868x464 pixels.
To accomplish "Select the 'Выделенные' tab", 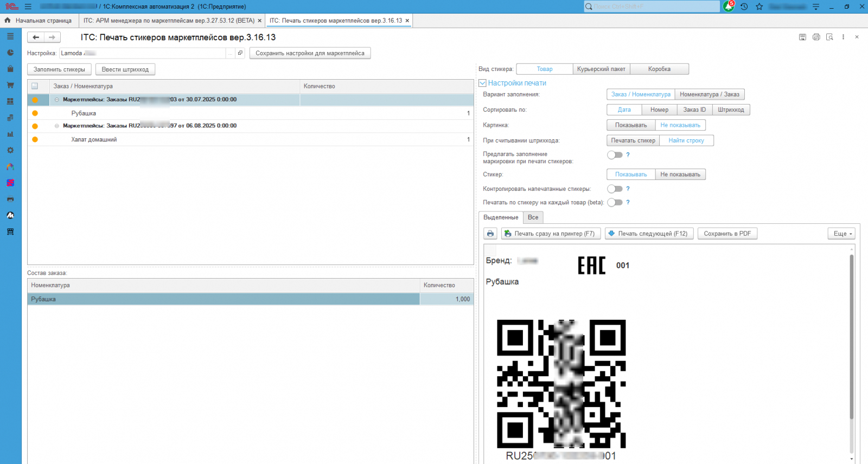I will [501, 217].
